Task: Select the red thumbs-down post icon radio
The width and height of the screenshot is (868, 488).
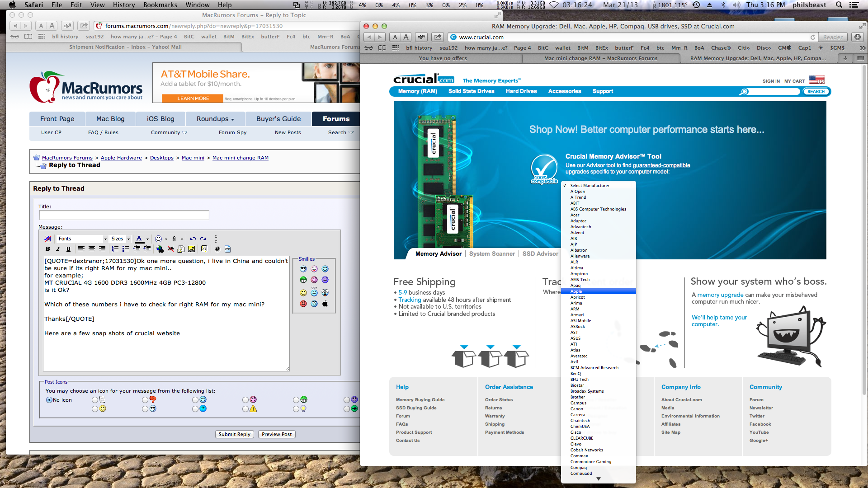Action: click(145, 400)
